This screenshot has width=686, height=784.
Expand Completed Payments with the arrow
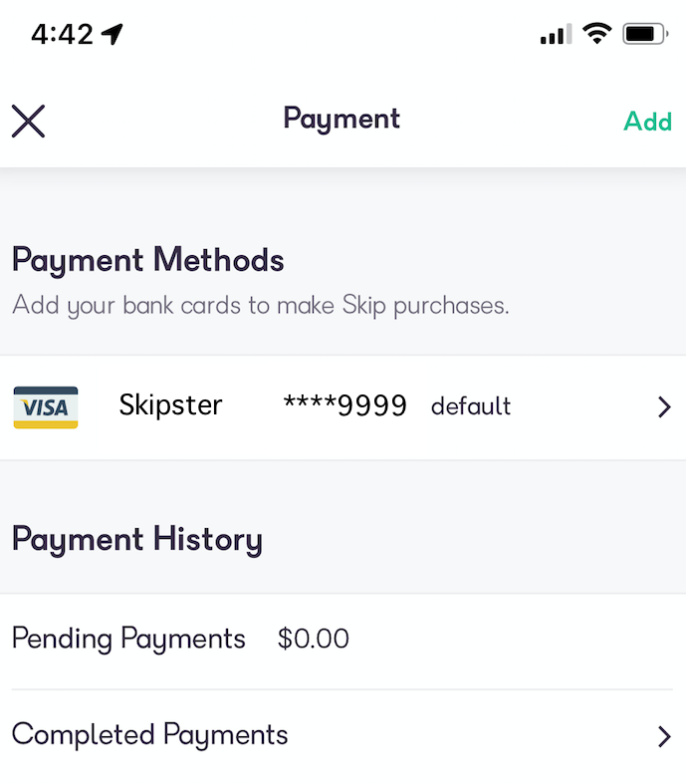point(664,736)
